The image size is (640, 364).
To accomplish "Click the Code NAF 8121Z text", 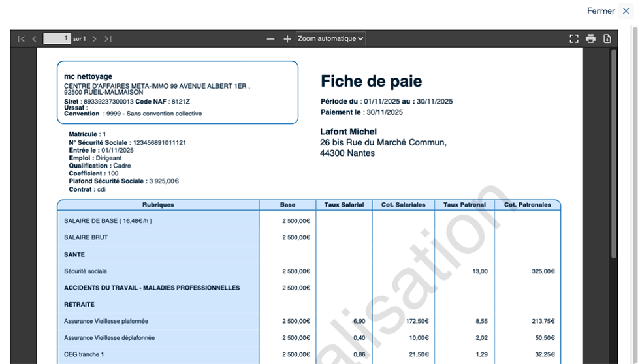I will click(163, 102).
